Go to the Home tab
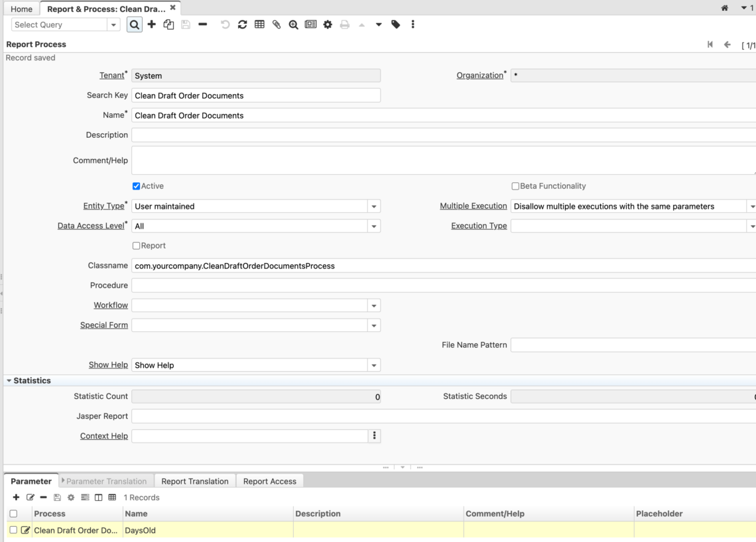756x542 pixels. 21,9
